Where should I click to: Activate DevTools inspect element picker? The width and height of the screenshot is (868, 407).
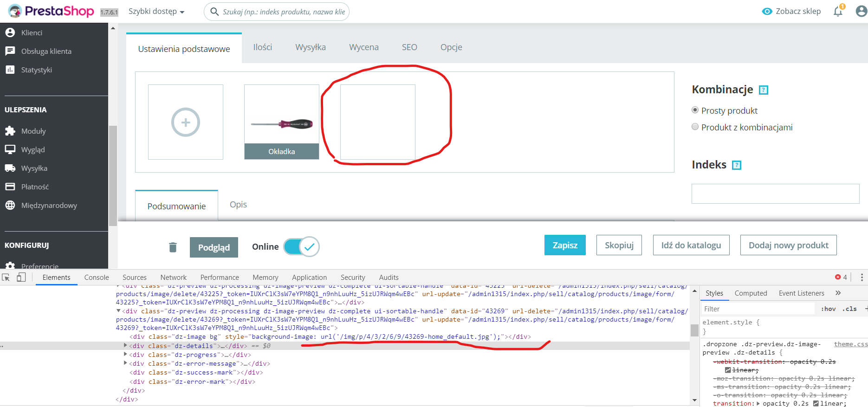tap(6, 278)
